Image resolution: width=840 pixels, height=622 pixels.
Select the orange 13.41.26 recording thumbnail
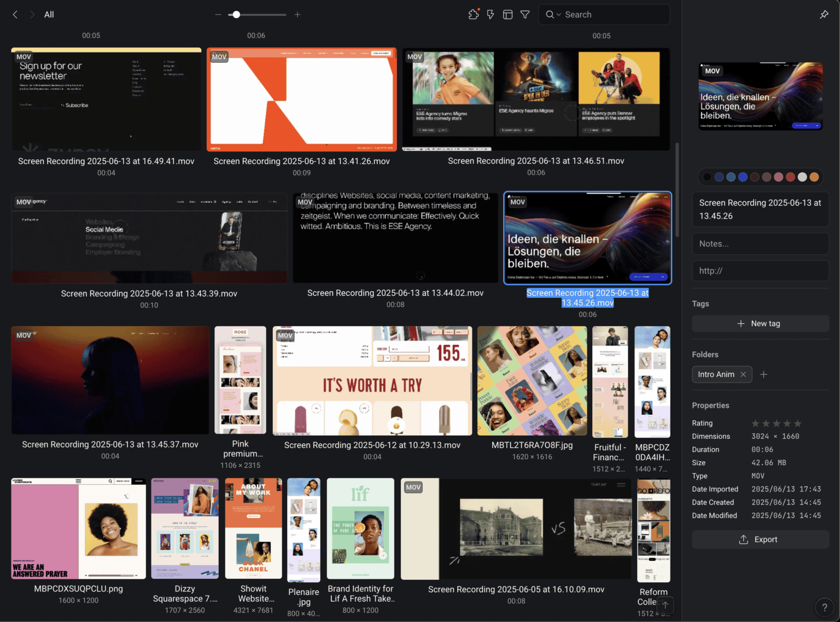pos(302,99)
